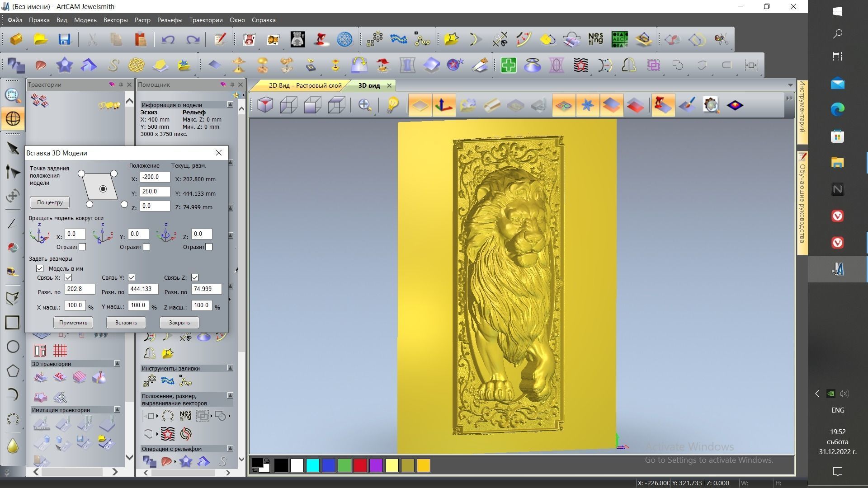Image resolution: width=868 pixels, height=488 pixels.
Task: Close the 3D вид tab
Action: (x=389, y=85)
